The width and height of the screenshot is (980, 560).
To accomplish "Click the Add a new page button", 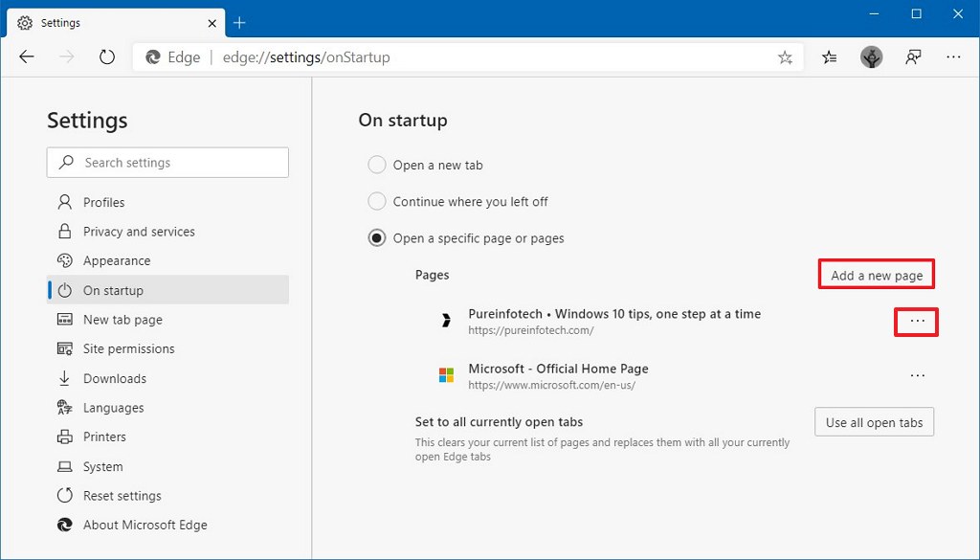I will [877, 276].
